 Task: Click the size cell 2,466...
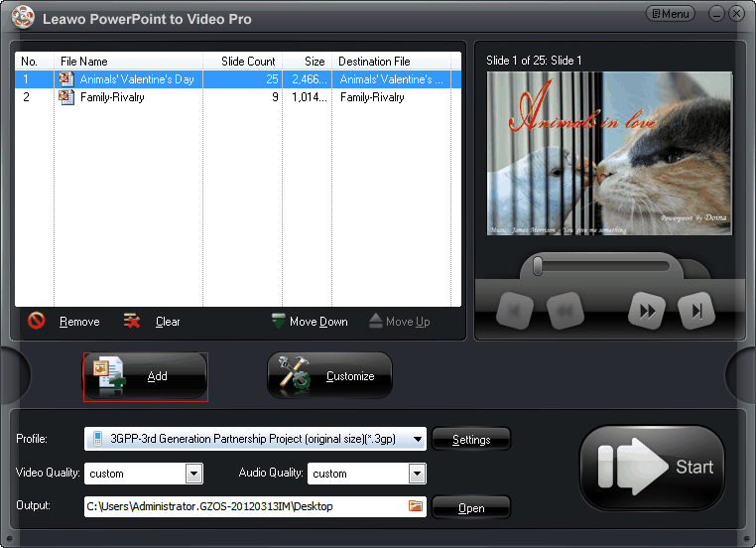pyautogui.click(x=310, y=79)
